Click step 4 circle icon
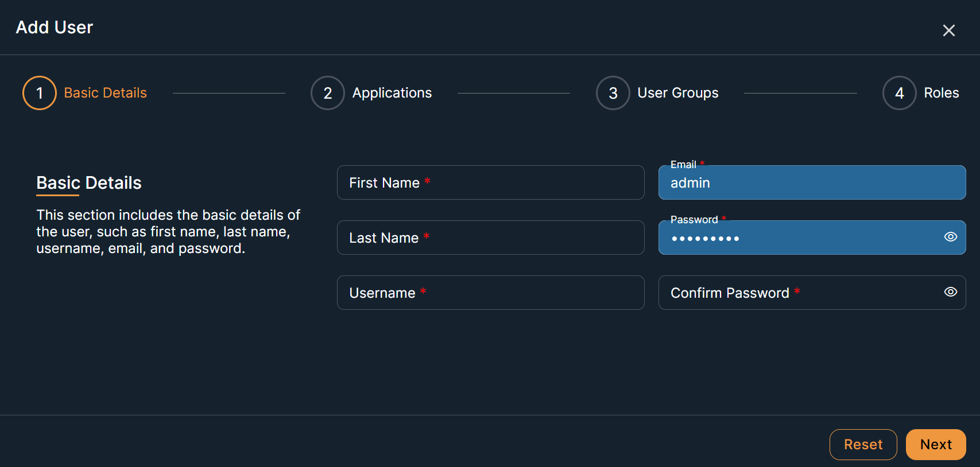The image size is (980, 467). point(899,93)
